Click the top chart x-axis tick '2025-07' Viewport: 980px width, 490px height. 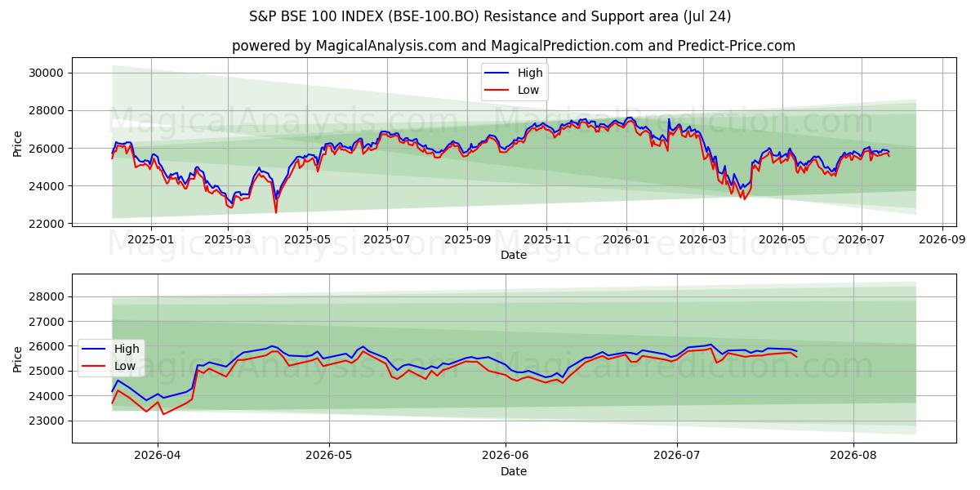[x=386, y=240]
